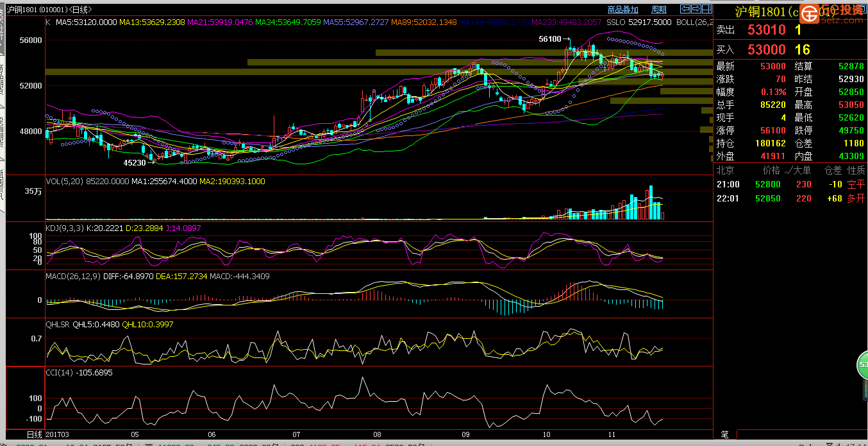Click the 结算 value 52878
This screenshot has height=446, width=868.
[851, 67]
